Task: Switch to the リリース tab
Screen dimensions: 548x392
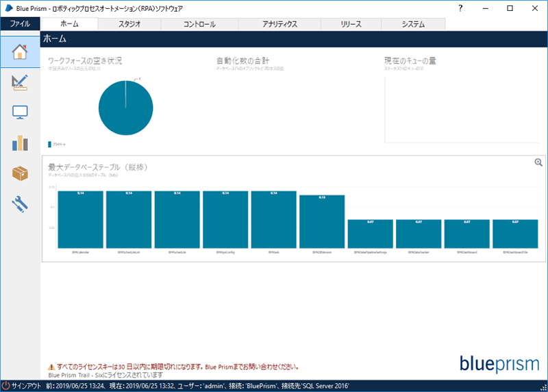Action: [351, 24]
